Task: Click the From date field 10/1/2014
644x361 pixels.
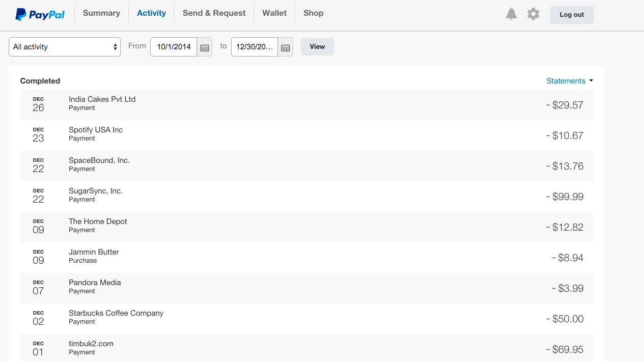Action: 174,47
